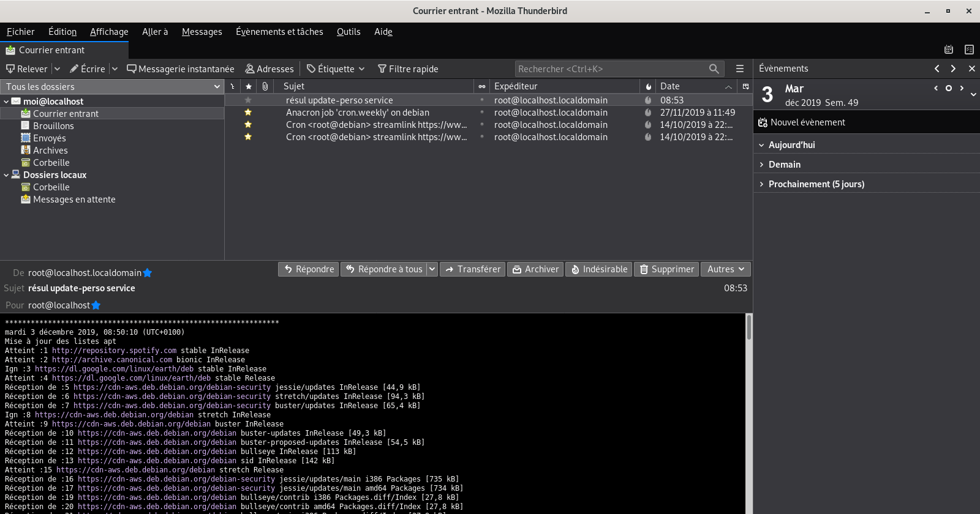Click the Nouvel évènement button
The height and width of the screenshot is (514, 980).
801,122
